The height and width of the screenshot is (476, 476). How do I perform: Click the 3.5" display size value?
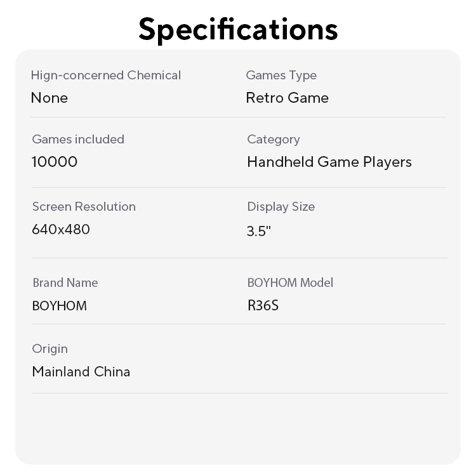[x=259, y=231]
